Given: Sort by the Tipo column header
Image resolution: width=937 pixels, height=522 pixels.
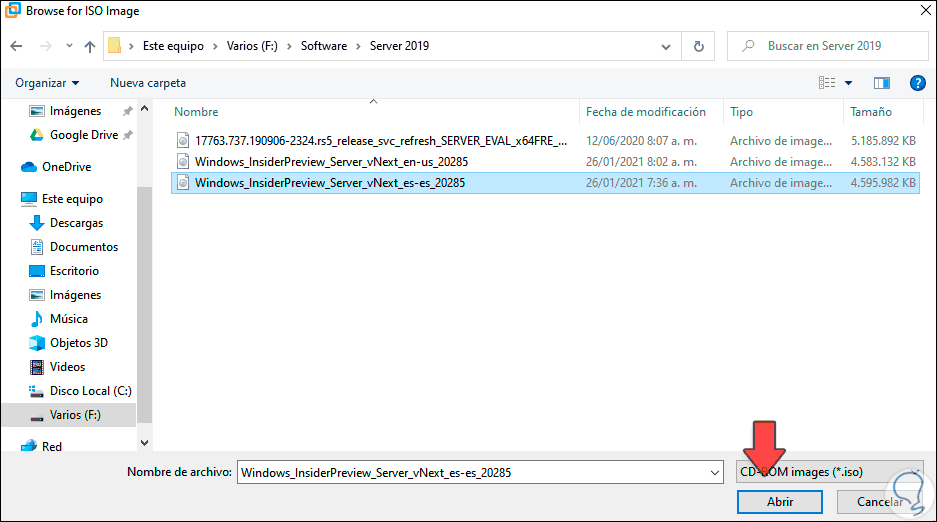Looking at the screenshot, I should click(742, 112).
